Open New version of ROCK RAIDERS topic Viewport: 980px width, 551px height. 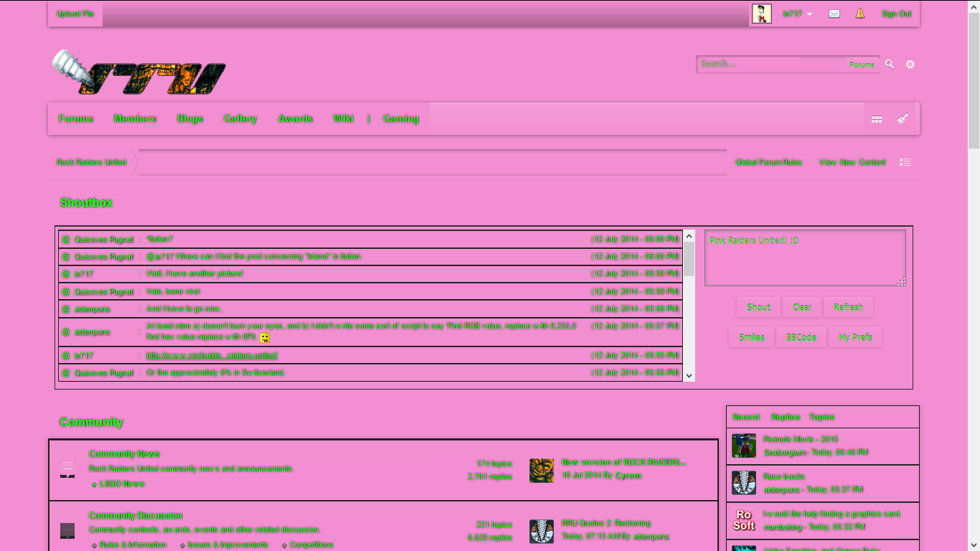[624, 462]
